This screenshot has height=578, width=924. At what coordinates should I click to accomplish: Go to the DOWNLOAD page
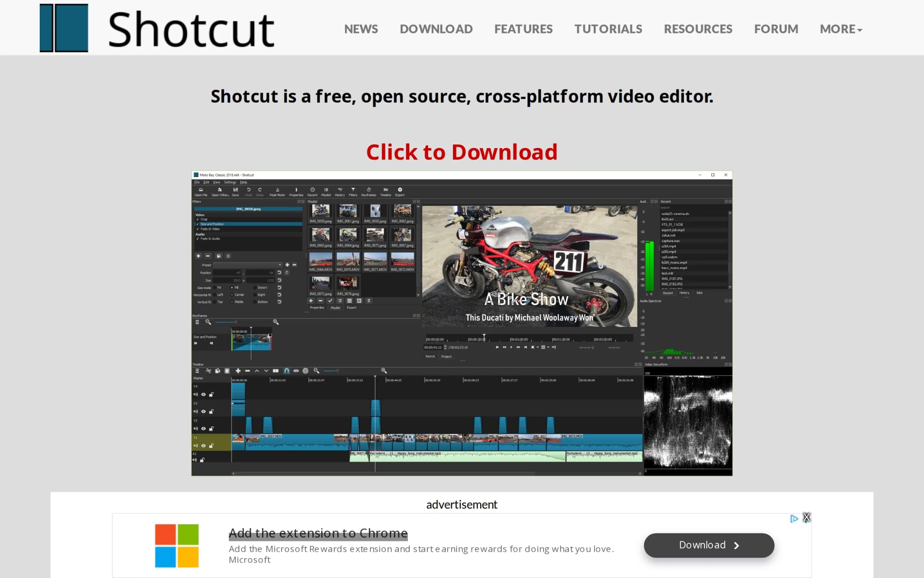click(x=436, y=29)
